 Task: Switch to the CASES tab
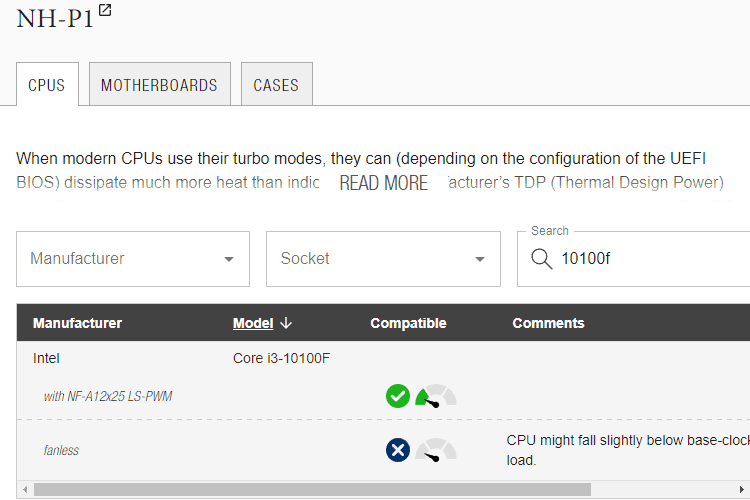click(x=276, y=84)
